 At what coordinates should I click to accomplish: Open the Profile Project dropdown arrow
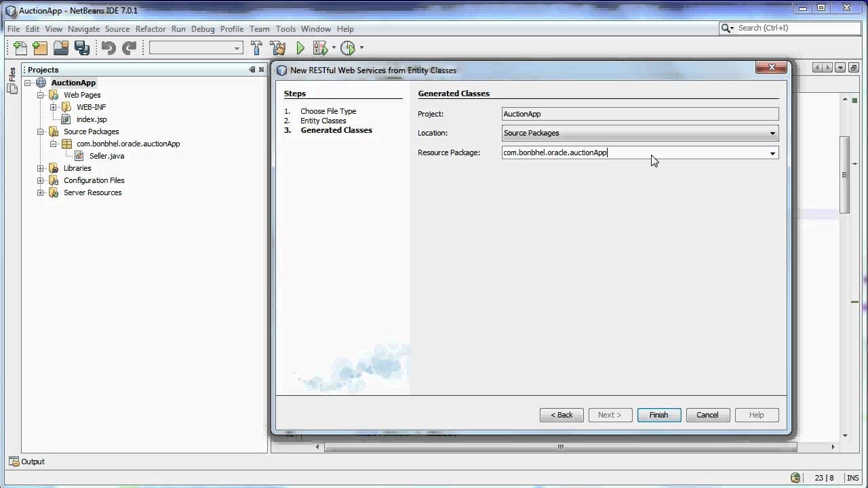coord(361,47)
